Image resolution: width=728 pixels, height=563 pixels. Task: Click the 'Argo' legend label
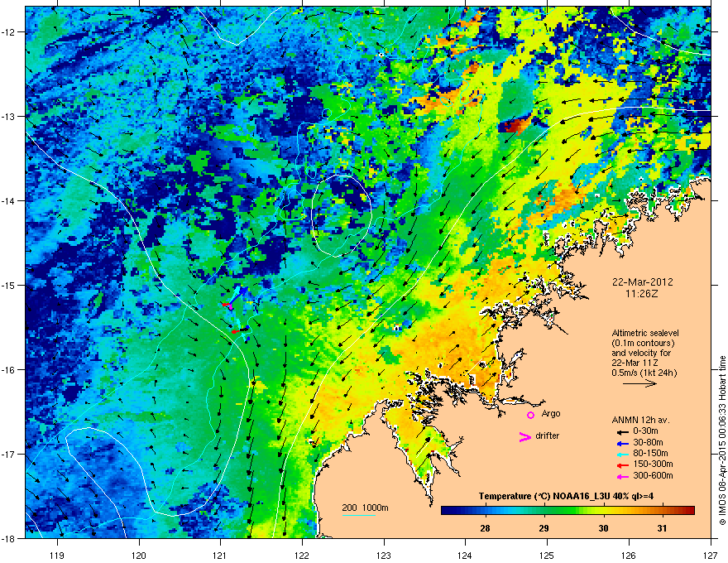[551, 414]
